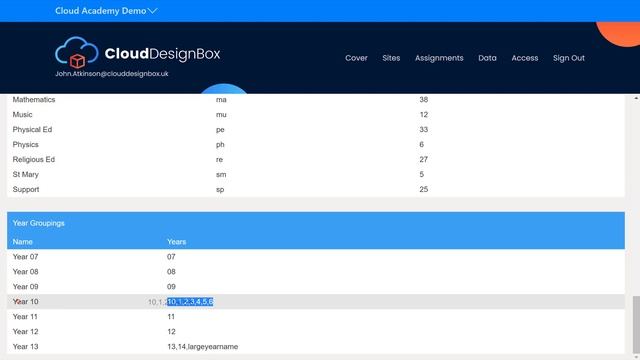Screen dimensions: 640x360
Task: Select the Year 09 name cell
Action: [x=25, y=287]
